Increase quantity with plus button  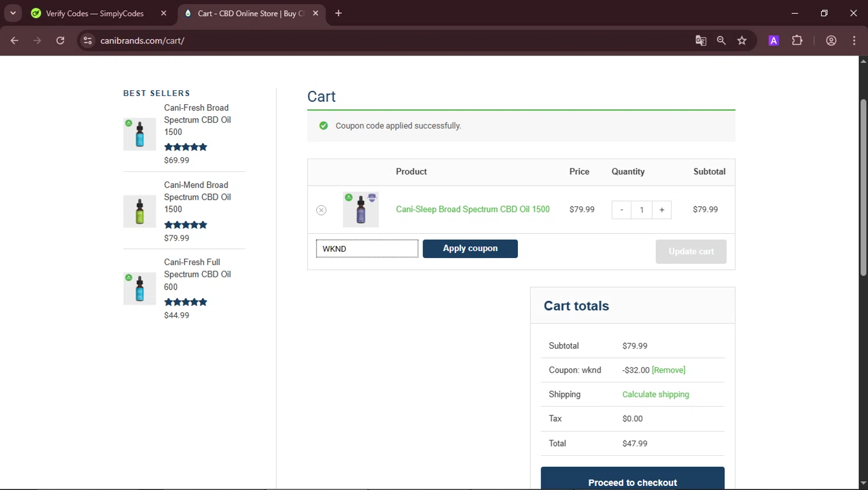(662, 210)
